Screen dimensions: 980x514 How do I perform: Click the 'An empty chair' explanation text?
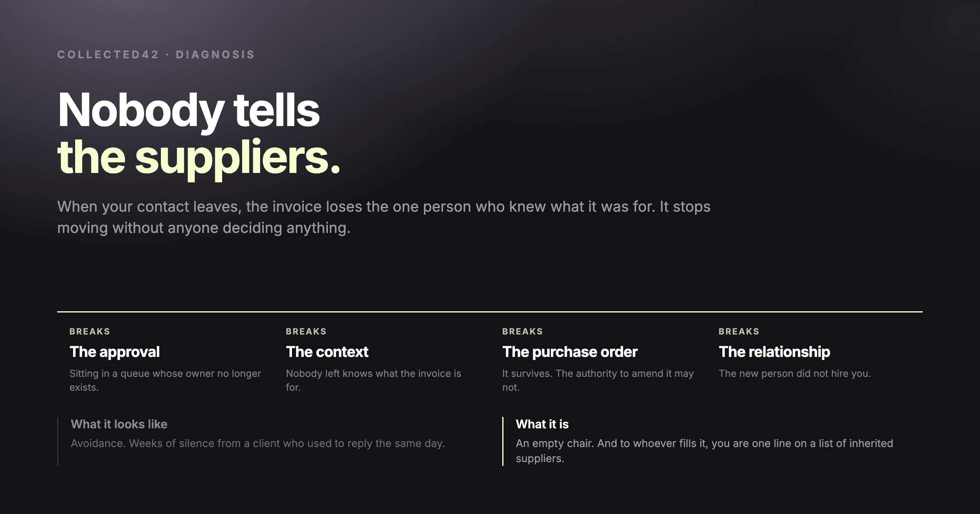704,451
